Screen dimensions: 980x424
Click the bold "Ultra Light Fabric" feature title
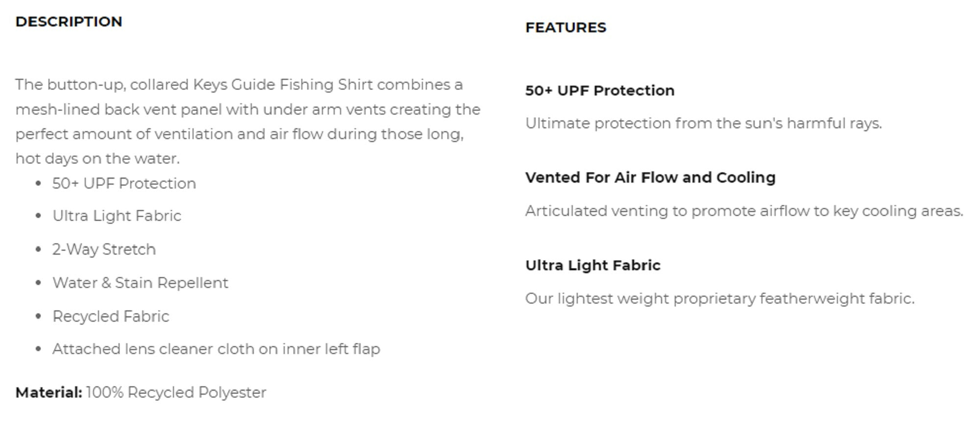coord(593,265)
